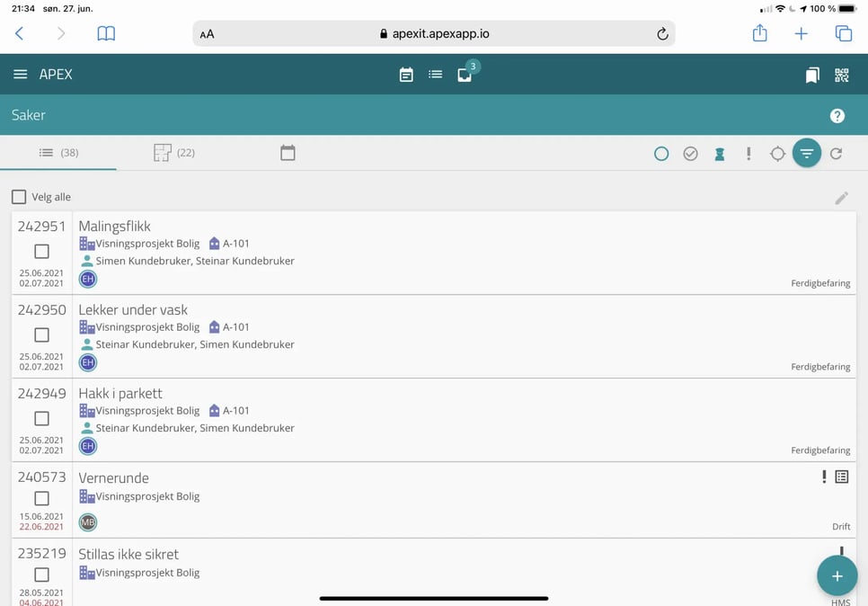Open the calendar icon in APEX header
The image size is (868, 606).
click(x=406, y=75)
